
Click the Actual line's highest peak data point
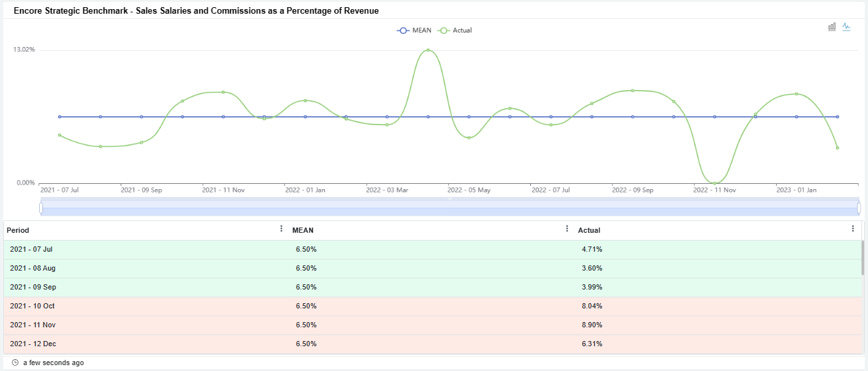428,50
